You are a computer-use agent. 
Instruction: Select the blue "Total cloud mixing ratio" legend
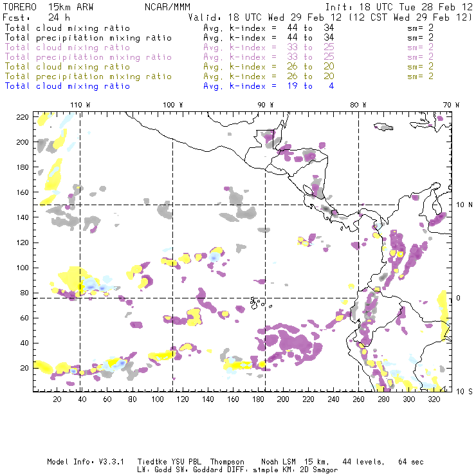tap(68, 86)
